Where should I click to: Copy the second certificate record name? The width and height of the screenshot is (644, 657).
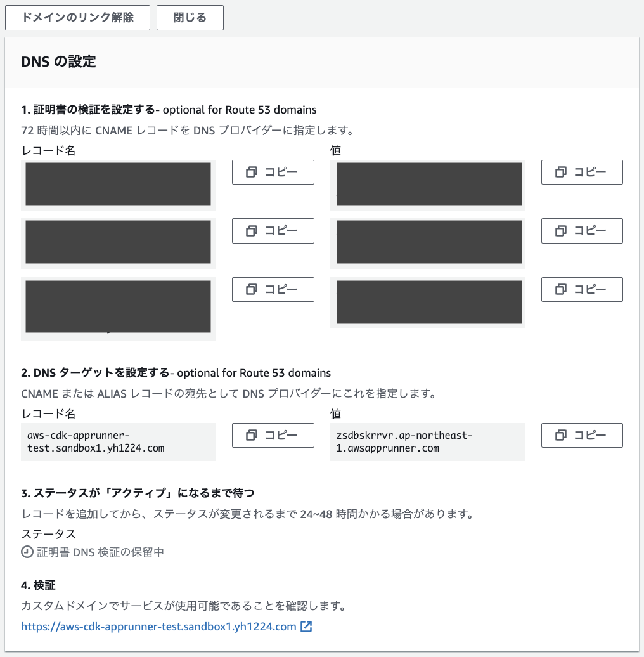[x=273, y=231]
